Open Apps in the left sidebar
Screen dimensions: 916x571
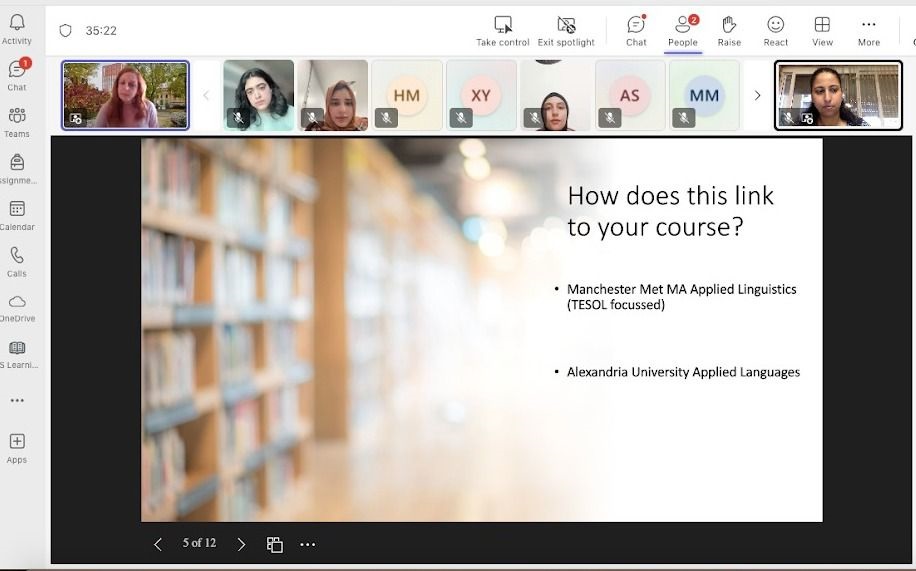(17, 447)
